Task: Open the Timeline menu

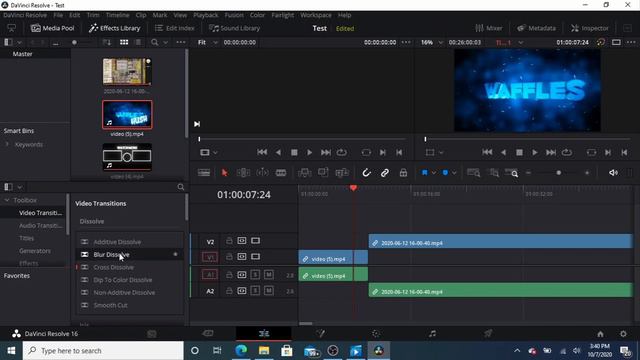Action: [118, 15]
